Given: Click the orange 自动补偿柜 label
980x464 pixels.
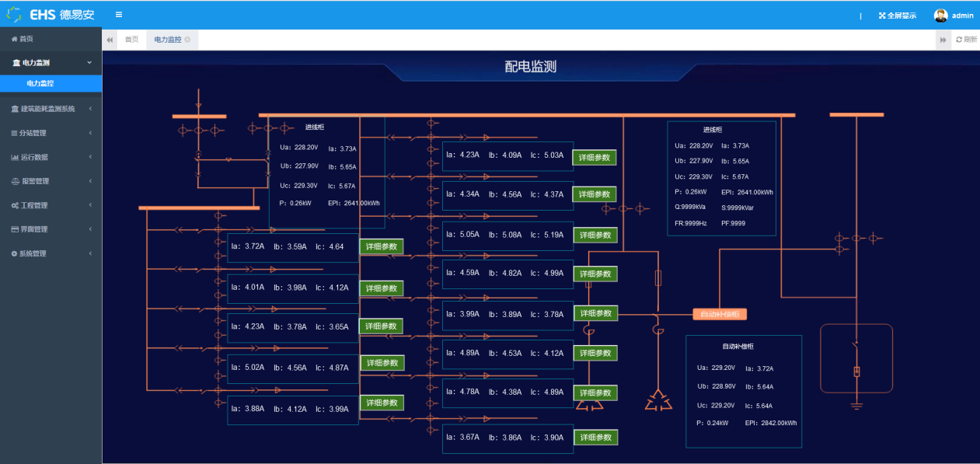Looking at the screenshot, I should (x=720, y=315).
